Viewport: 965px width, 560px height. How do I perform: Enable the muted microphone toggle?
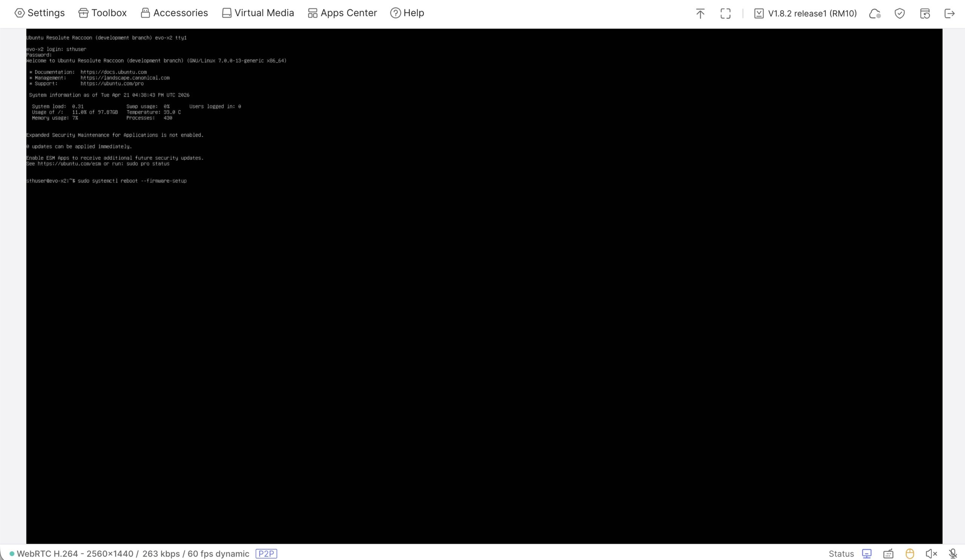[953, 554]
